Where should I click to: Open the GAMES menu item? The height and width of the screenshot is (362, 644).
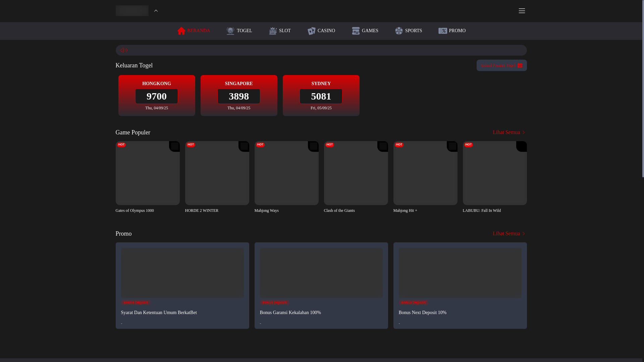click(365, 31)
